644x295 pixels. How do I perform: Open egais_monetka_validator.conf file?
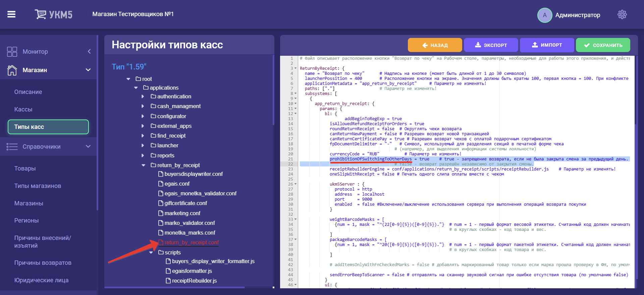pos(200,193)
